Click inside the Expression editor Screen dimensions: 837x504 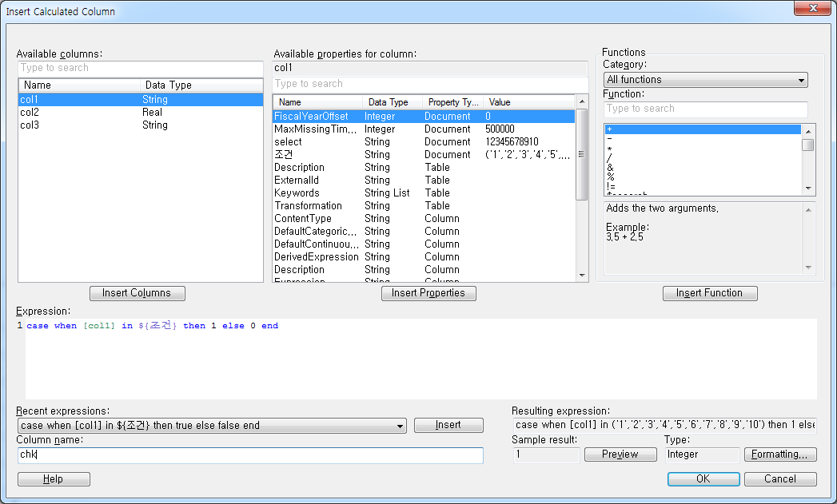420,359
